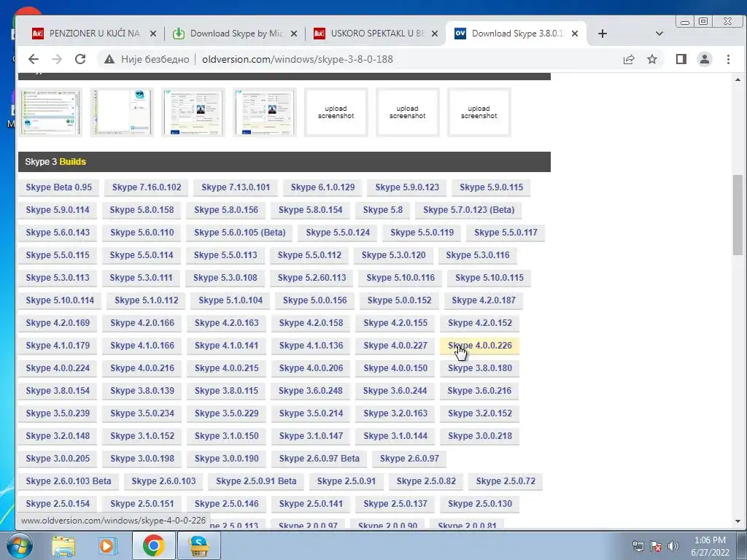The height and width of the screenshot is (560, 747).
Task: Open Skype 6.1.0.129 download page
Action: pos(322,187)
